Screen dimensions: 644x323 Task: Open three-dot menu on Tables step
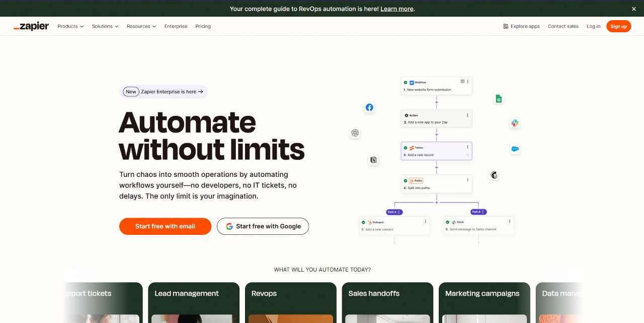[x=467, y=148]
